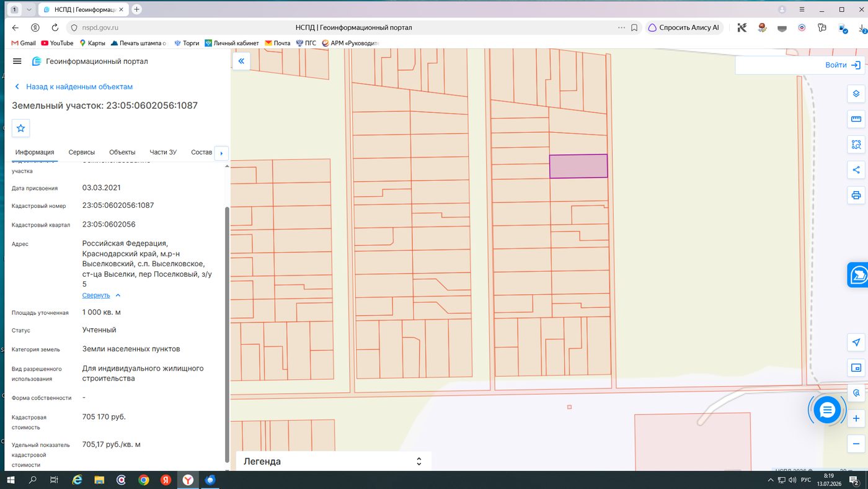Viewport: 868px width, 489px height.
Task: Print the map via printer icon
Action: [x=856, y=195]
